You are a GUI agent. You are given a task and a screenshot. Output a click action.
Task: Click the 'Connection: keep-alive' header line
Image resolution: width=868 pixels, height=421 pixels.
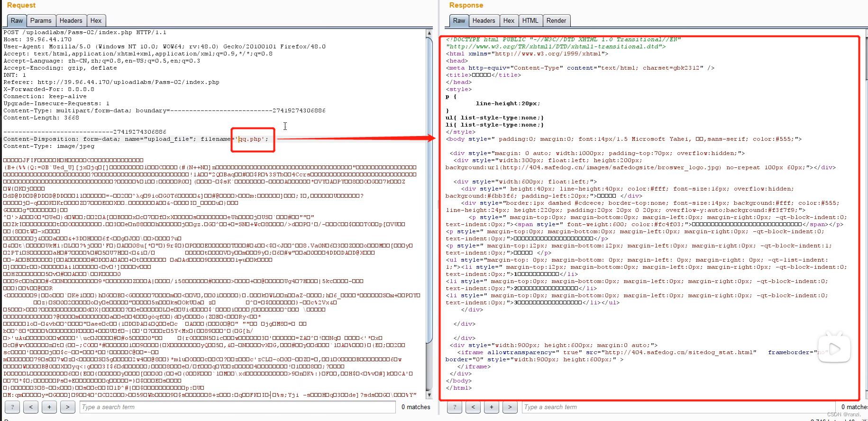45,96
